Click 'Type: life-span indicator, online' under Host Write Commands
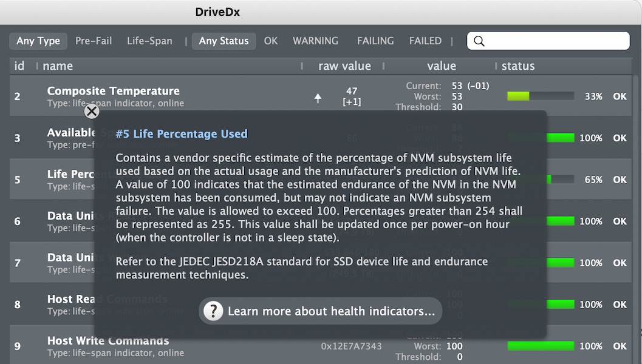 click(x=115, y=353)
